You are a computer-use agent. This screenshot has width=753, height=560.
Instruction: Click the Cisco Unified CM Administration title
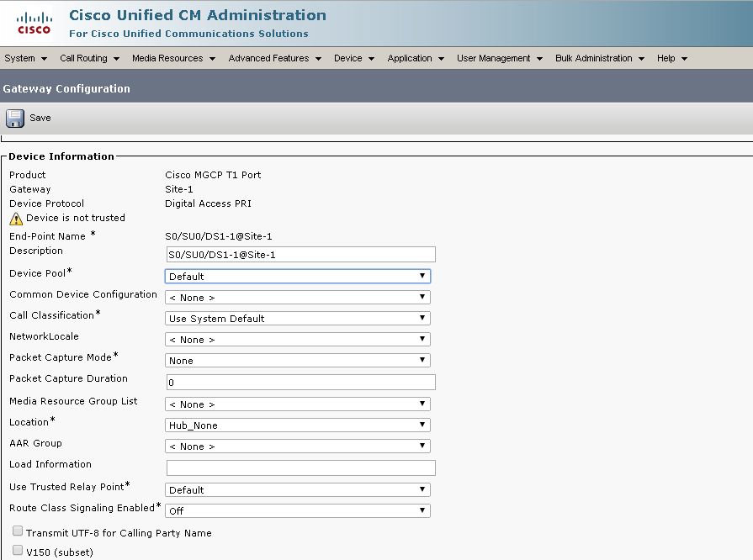[x=198, y=15]
